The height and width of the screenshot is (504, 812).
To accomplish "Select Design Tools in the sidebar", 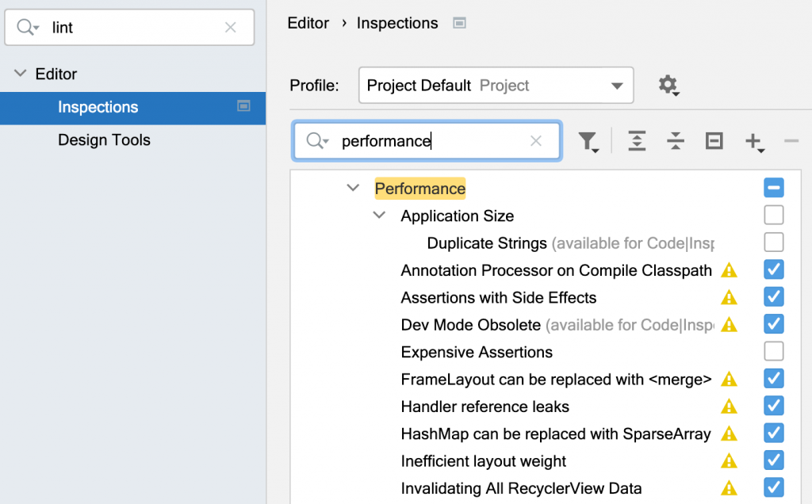I will tap(104, 140).
